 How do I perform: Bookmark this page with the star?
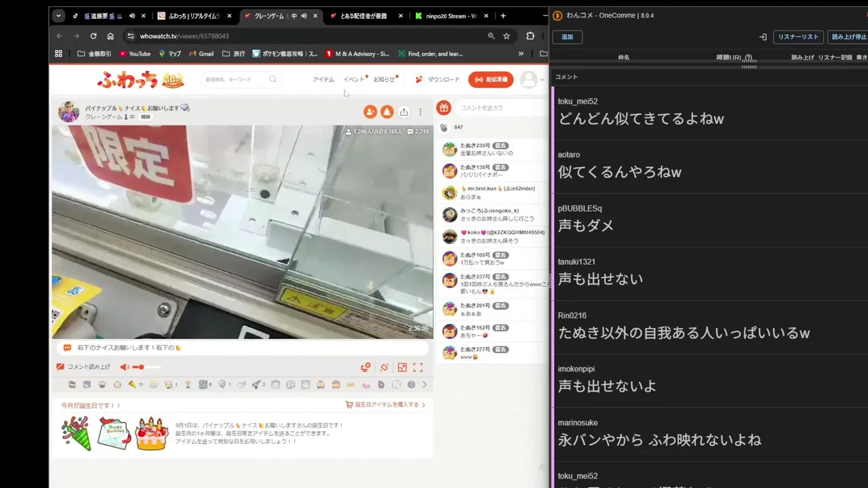(x=507, y=36)
